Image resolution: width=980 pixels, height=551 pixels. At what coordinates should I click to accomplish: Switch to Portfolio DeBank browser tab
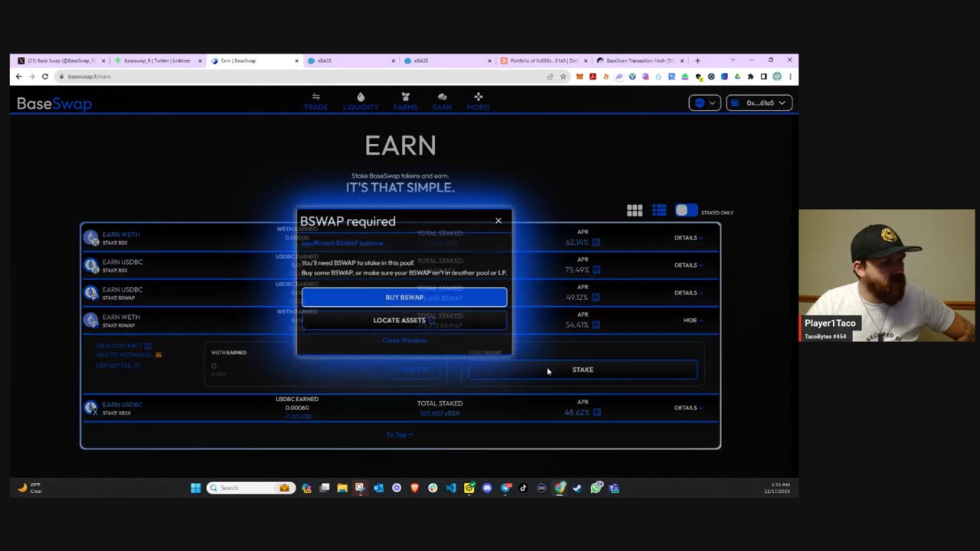pos(544,60)
